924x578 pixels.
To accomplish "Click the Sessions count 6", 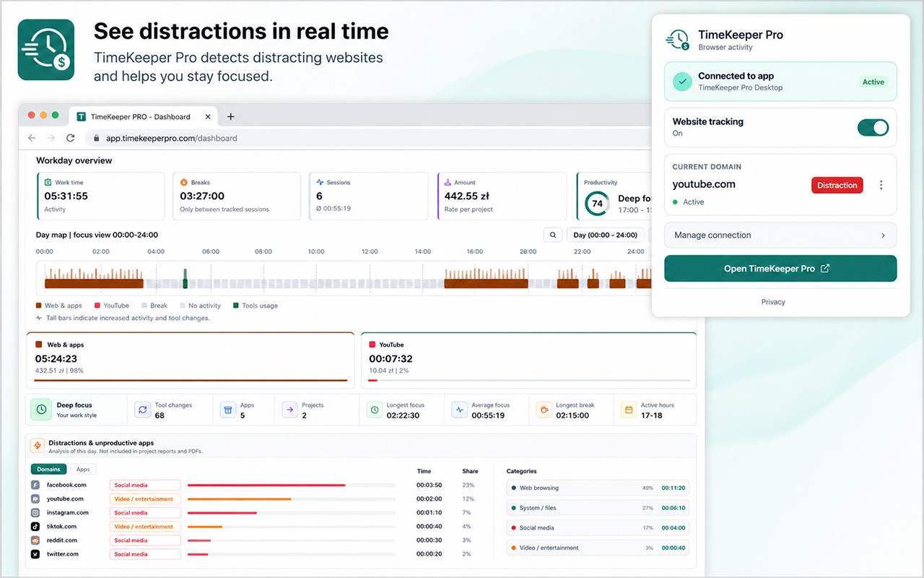I will (319, 196).
